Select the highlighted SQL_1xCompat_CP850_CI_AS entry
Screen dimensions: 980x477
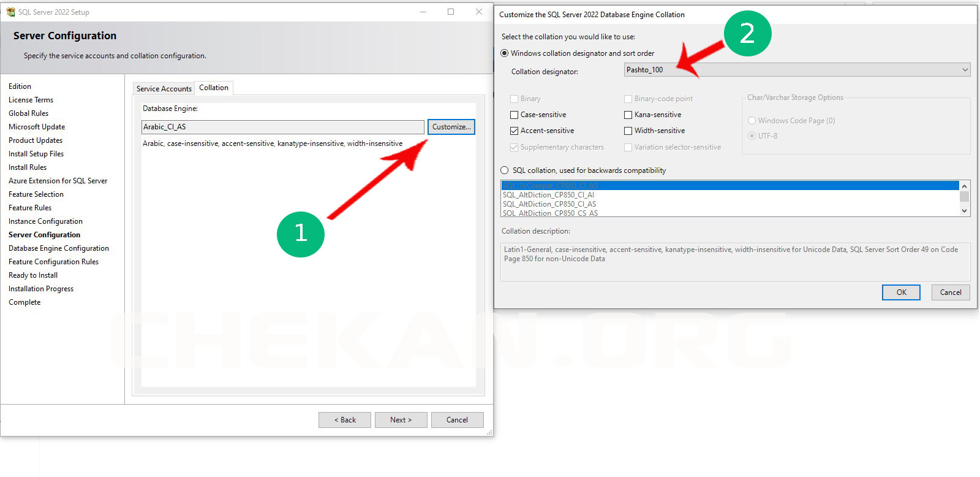(730, 186)
